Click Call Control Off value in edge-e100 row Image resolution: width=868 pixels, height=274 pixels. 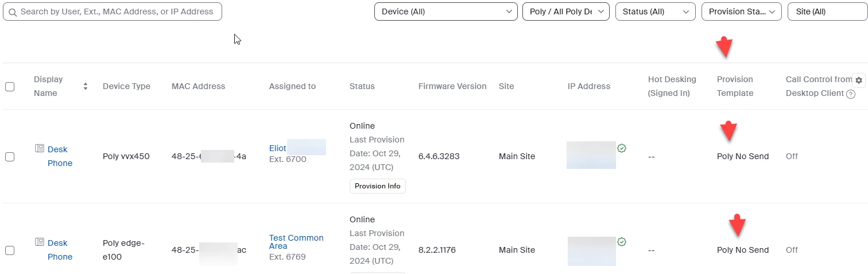pos(792,250)
